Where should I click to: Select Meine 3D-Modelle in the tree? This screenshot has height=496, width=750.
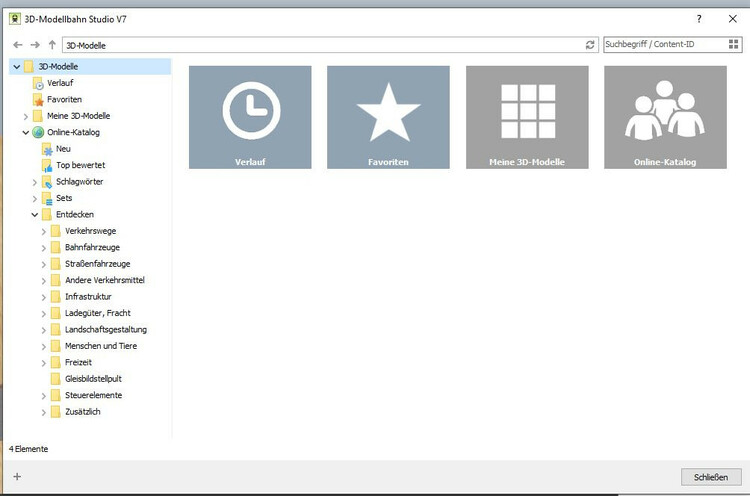(78, 116)
